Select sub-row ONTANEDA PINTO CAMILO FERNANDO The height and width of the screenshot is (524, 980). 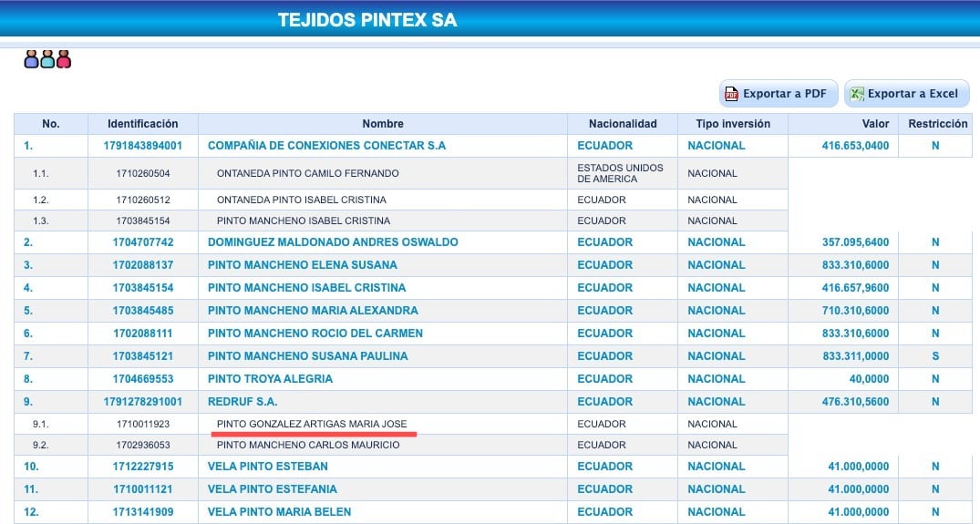(307, 174)
